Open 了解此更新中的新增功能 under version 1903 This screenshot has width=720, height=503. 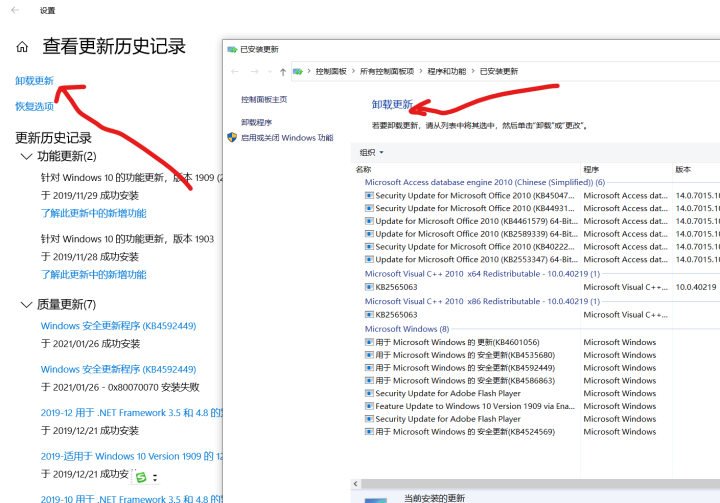tap(94, 275)
